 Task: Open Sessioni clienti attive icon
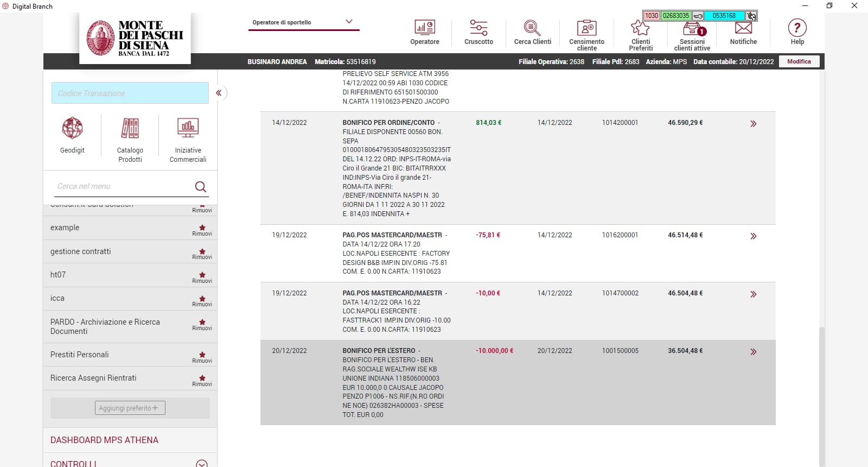pyautogui.click(x=692, y=29)
